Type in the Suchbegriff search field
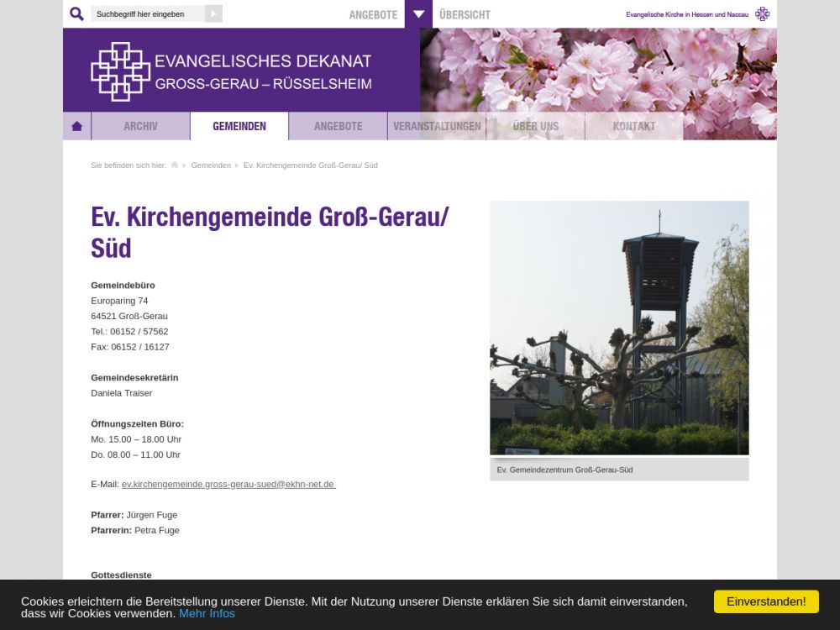 [147, 14]
